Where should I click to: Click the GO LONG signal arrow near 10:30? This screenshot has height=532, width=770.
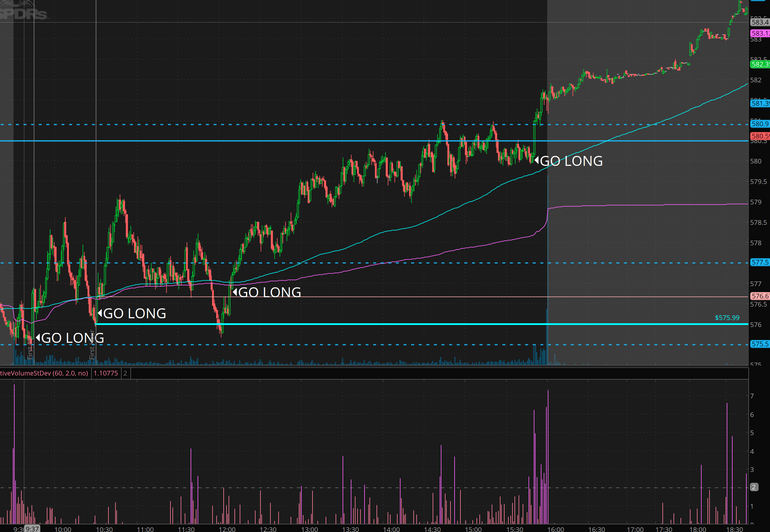coord(99,313)
